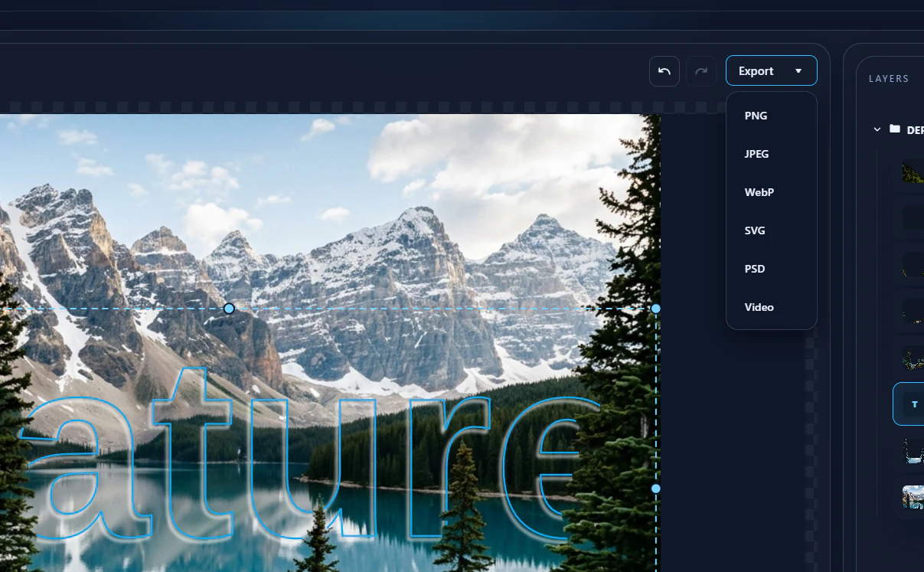Click the Undo arrow icon
924x572 pixels.
point(664,70)
